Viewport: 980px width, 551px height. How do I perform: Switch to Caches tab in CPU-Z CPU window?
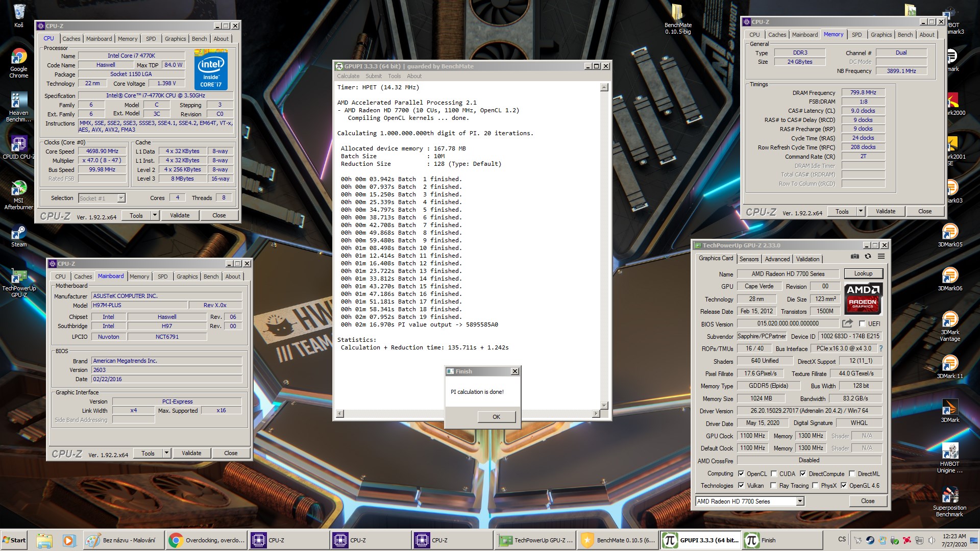71,39
